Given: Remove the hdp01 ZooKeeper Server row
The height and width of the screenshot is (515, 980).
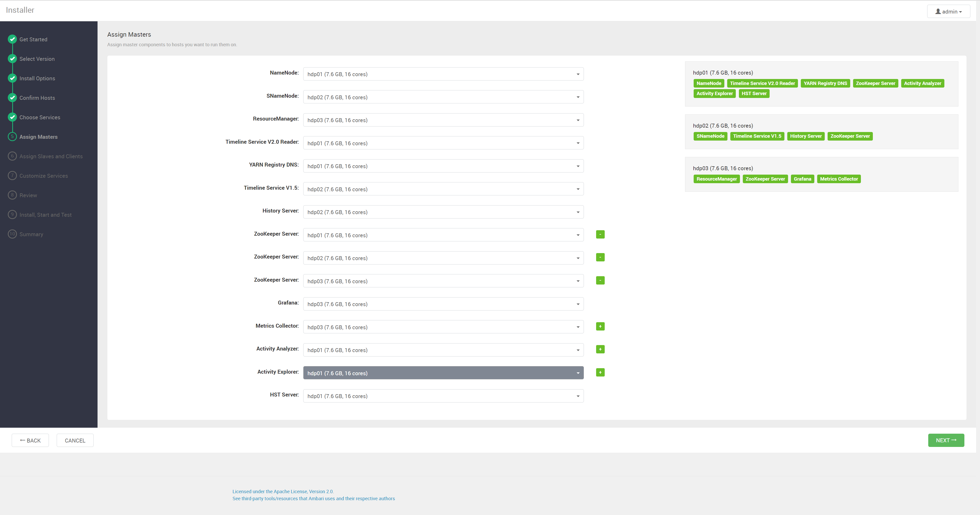Looking at the screenshot, I should 600,235.
